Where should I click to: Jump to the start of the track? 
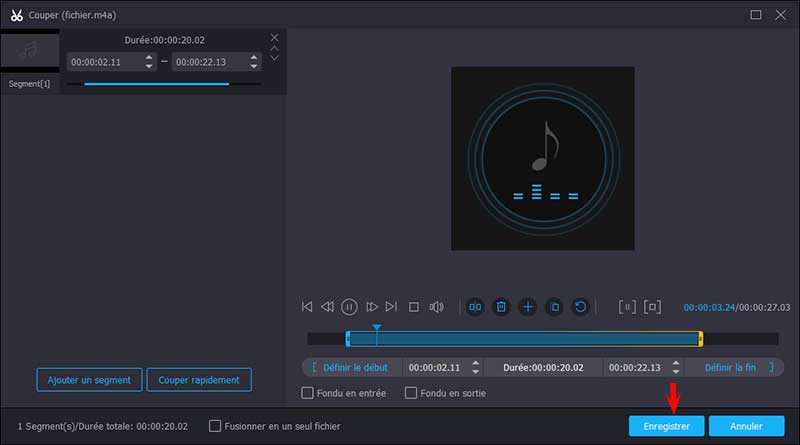(x=307, y=307)
